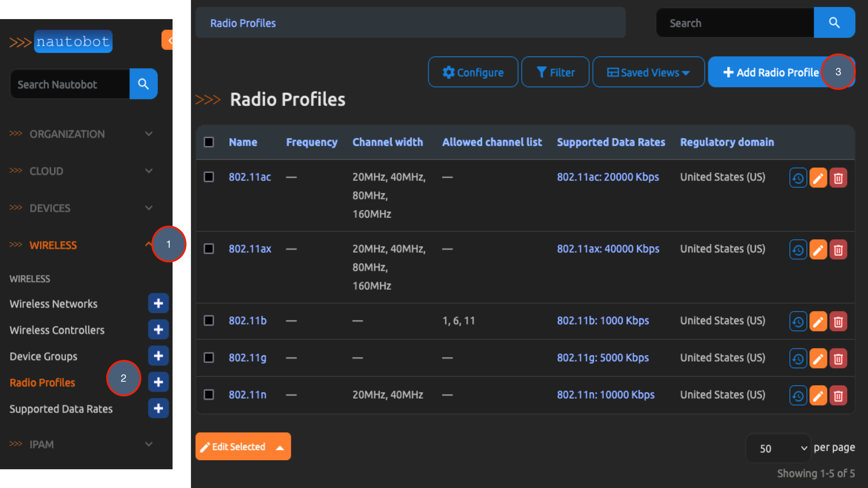
Task: Open the 50 per page dropdown
Action: click(x=778, y=448)
